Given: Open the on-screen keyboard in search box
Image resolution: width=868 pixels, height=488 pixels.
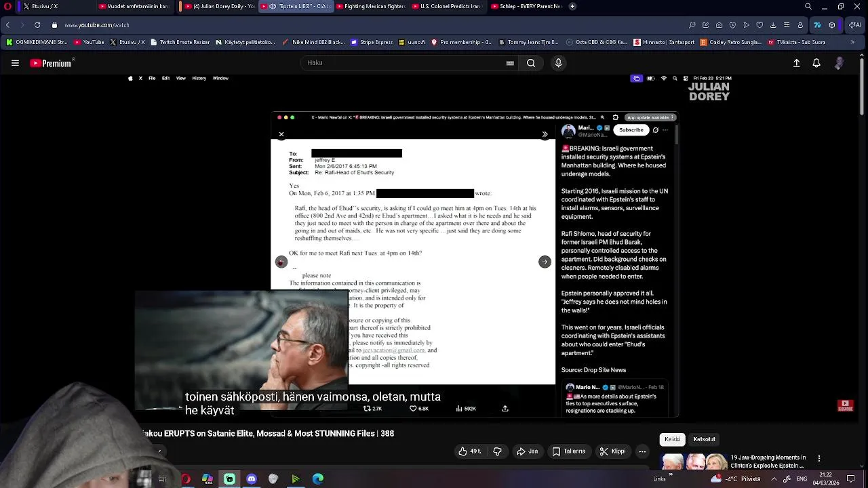Looking at the screenshot, I should point(510,63).
